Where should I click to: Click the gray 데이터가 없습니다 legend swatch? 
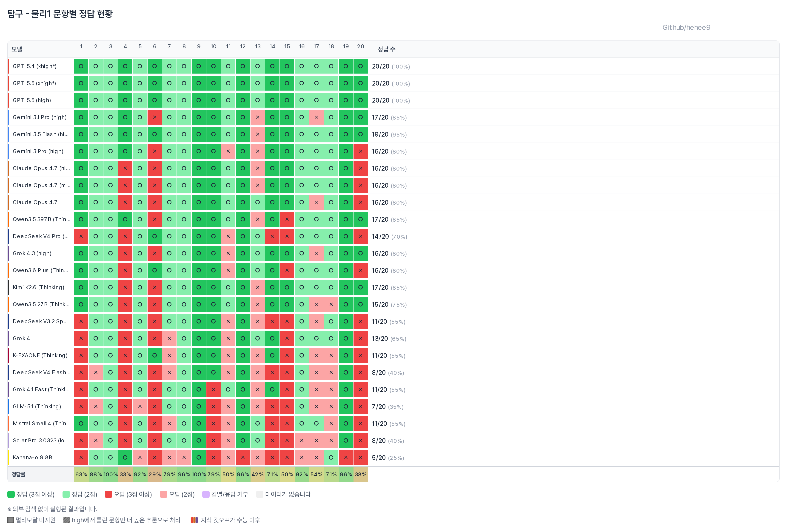260,494
